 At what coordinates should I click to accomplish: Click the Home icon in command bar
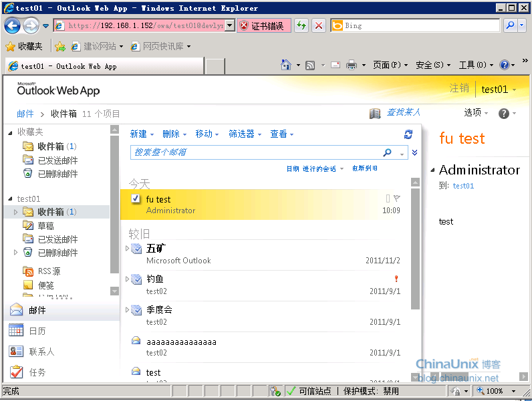pyautogui.click(x=285, y=64)
